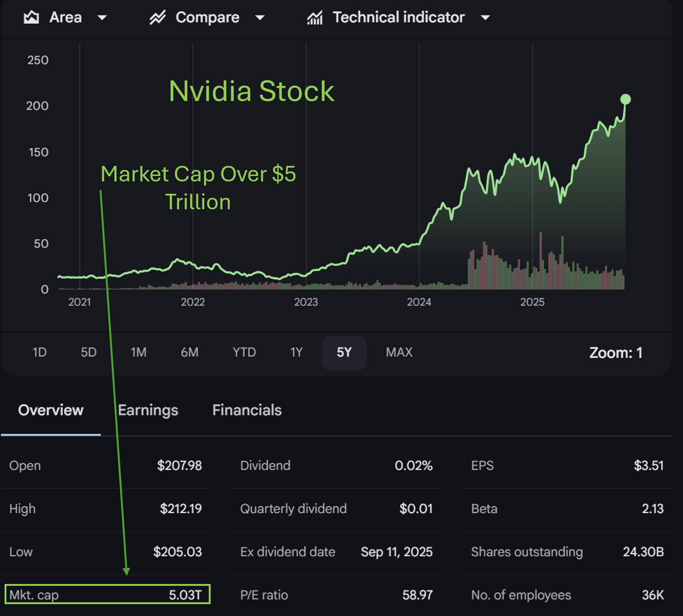The image size is (683, 616).
Task: Open the Overview tab
Action: (51, 410)
